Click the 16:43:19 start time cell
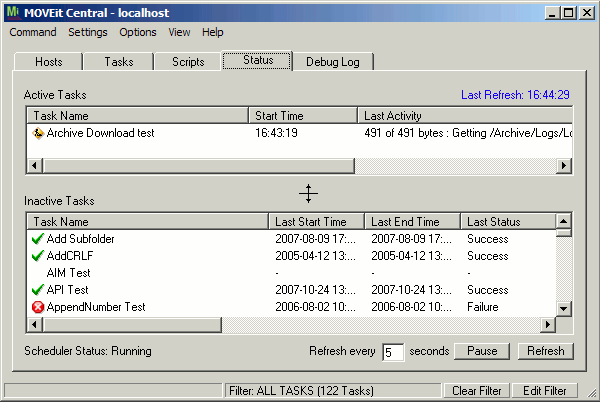Screen dimensions: 600x402 (276, 133)
